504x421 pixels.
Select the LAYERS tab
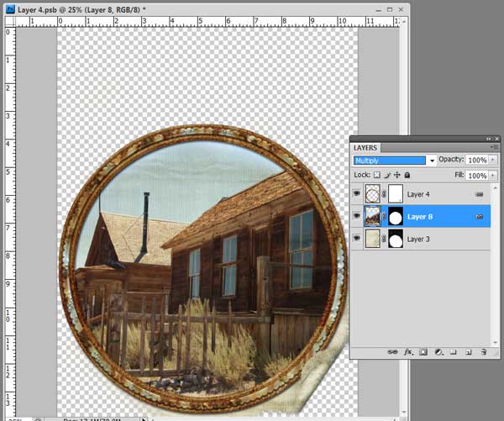(365, 148)
